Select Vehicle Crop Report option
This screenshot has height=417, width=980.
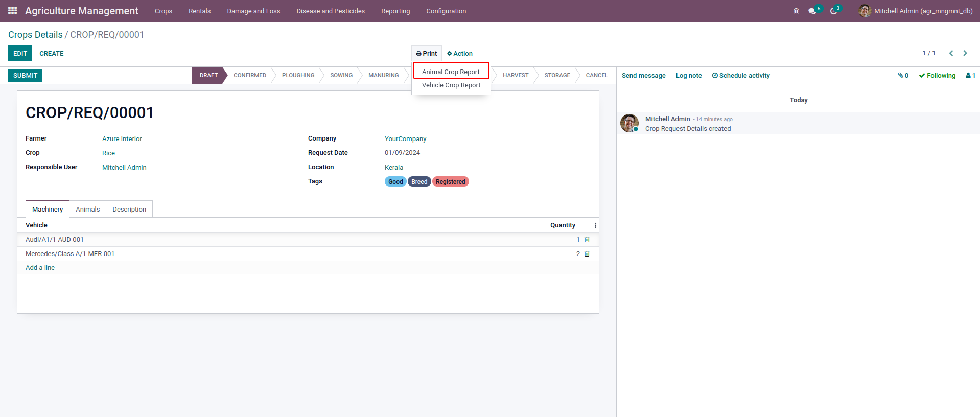[x=451, y=85]
